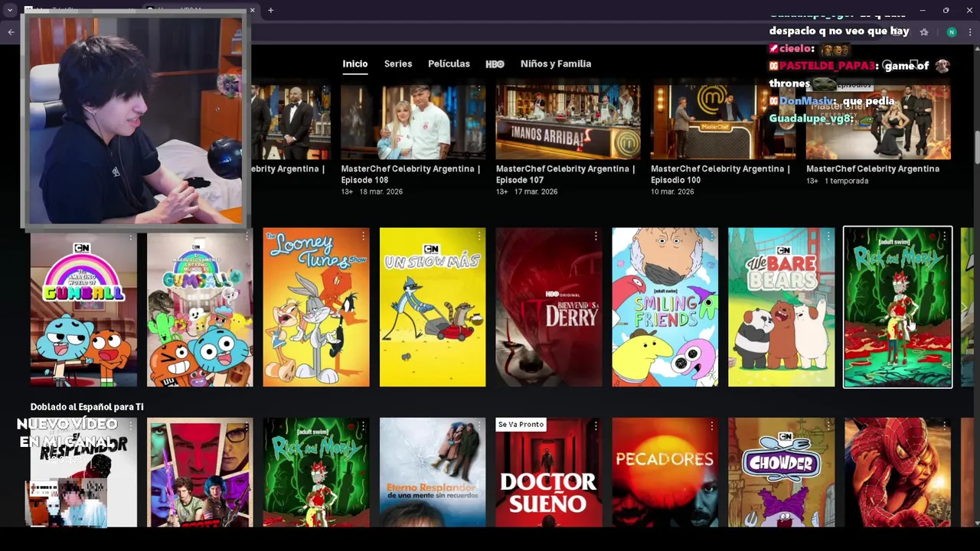
Task: Switch to the Series tab
Action: coord(398,64)
